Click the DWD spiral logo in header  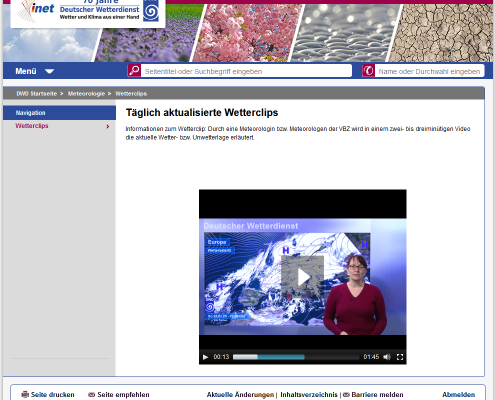tap(151, 11)
